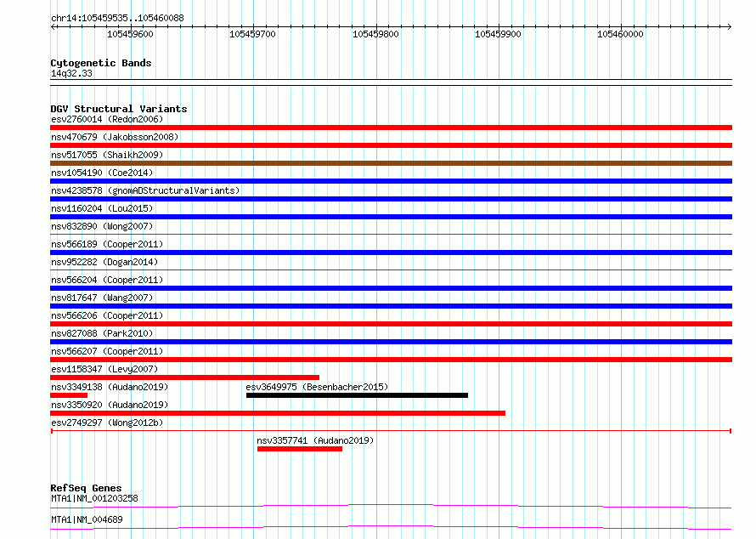Select nsv566207 (Cooper2011) red bar
Viewport: 756px width, 539px height.
(x=391, y=360)
